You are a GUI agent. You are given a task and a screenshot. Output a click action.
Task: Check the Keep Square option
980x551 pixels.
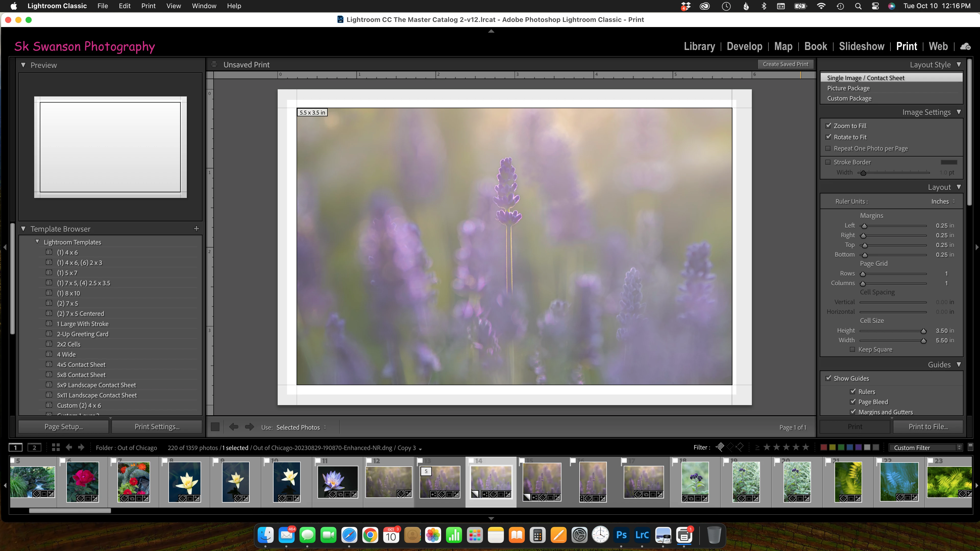pyautogui.click(x=852, y=349)
